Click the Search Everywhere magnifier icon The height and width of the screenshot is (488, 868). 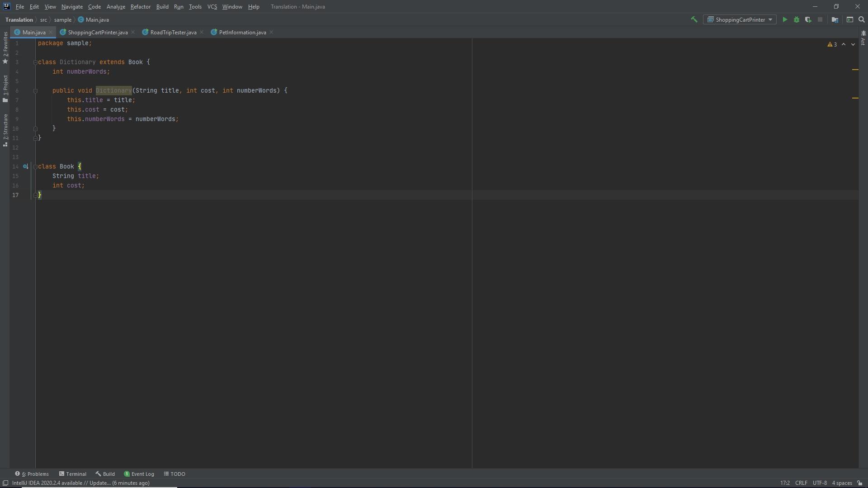pyautogui.click(x=862, y=19)
